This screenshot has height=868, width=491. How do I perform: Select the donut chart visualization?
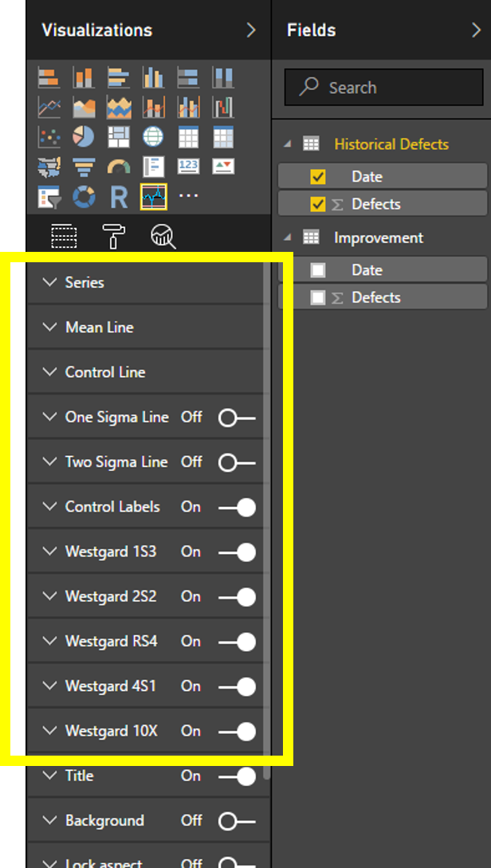(x=84, y=196)
